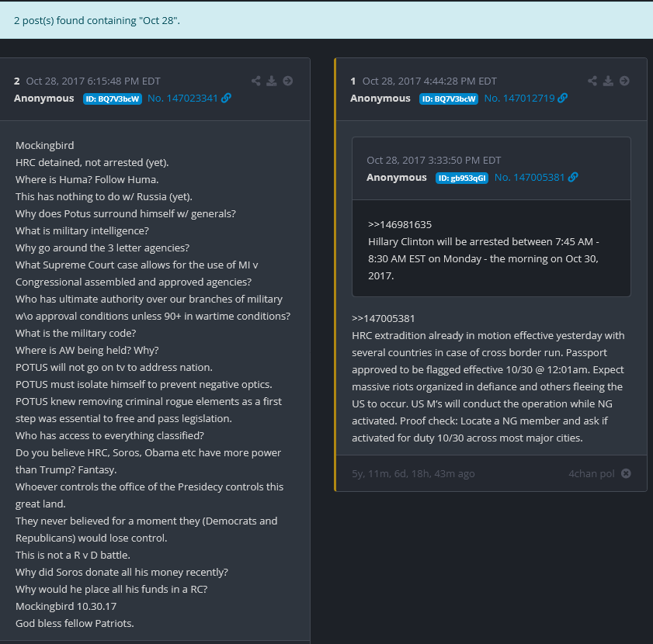Screen dimensions: 653x644
Task: Click the arrow circle icon on post 2
Action: 287,81
